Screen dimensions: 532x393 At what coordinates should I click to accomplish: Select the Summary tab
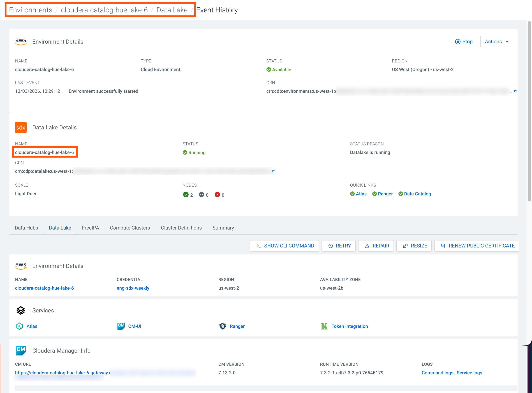[x=223, y=228]
